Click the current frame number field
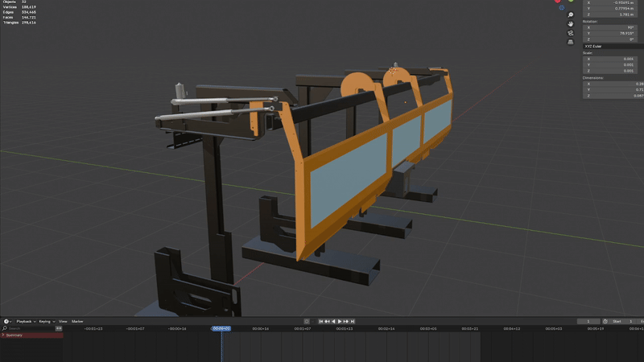The width and height of the screenshot is (644, 362). 588,321
